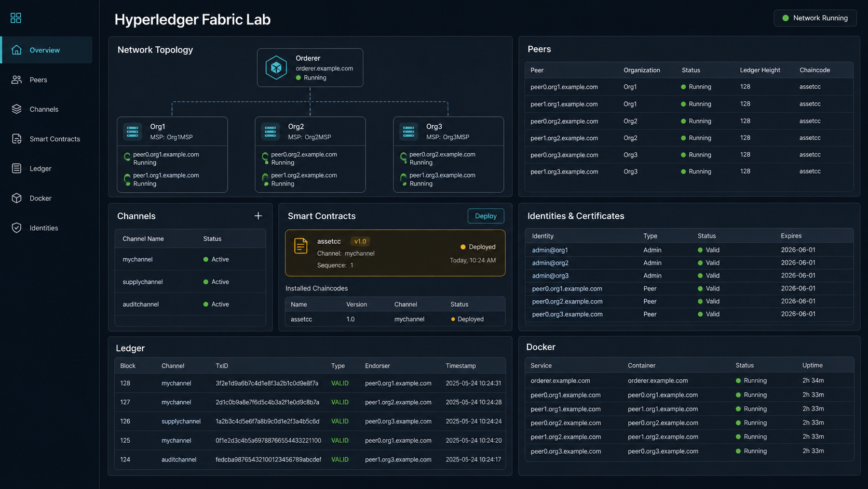The height and width of the screenshot is (489, 868).
Task: Click the Expires column header in Identities
Action: [x=791, y=236]
